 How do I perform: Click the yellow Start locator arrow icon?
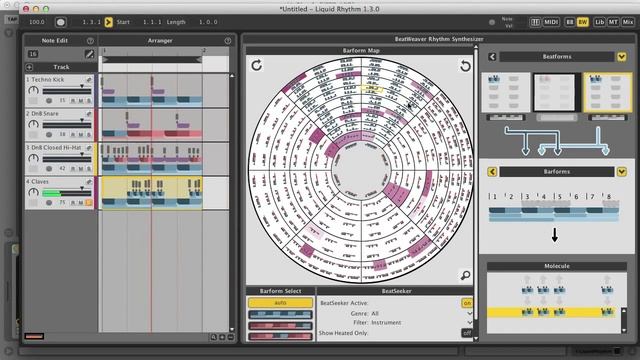click(109, 22)
